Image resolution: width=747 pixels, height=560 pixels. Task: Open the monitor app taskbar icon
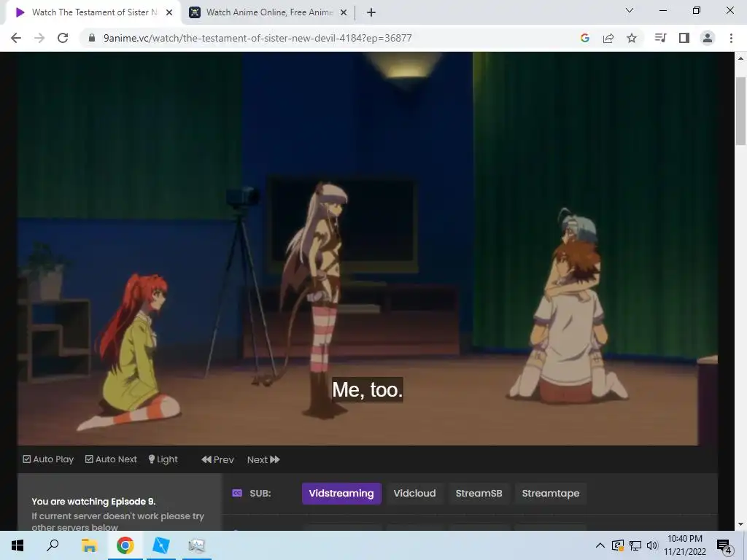[196, 545]
